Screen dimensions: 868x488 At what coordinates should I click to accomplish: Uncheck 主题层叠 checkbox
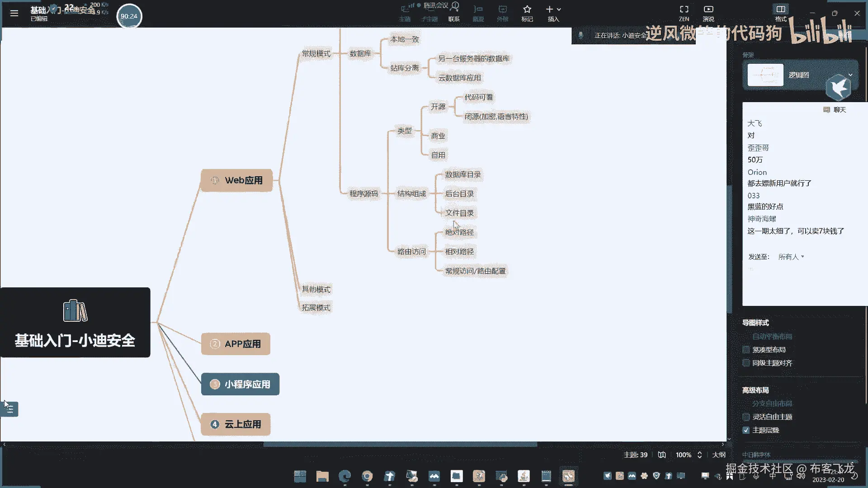[x=746, y=430]
